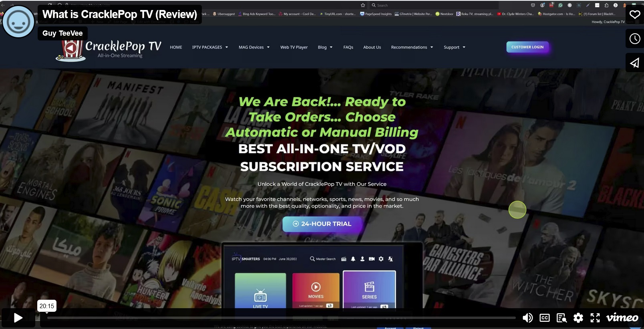
Task: Expand MAG Devices dropdown
Action: click(x=254, y=47)
